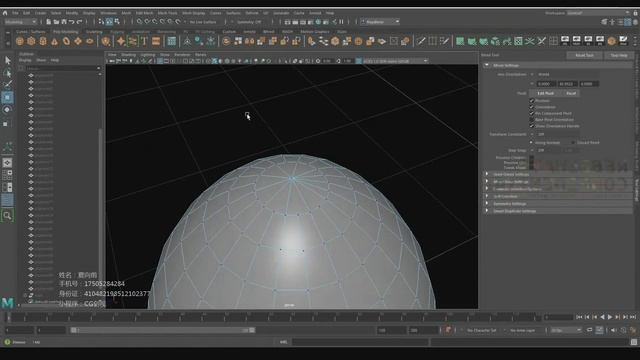Play the animation forward
640x360 pixels.
(x=610, y=317)
